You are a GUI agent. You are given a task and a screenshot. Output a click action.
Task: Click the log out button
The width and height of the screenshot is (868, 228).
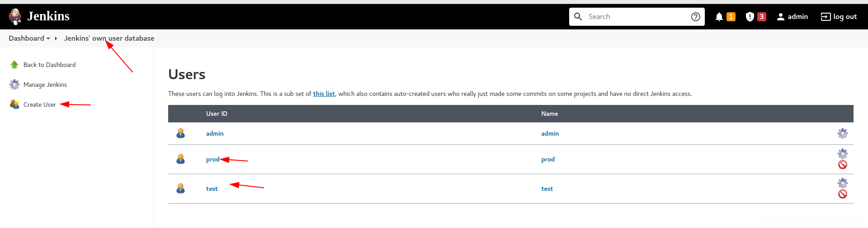click(x=839, y=17)
